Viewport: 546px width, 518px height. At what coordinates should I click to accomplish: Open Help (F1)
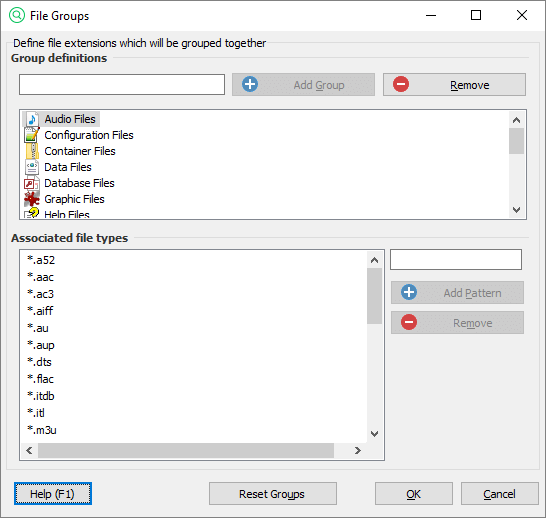[53, 494]
